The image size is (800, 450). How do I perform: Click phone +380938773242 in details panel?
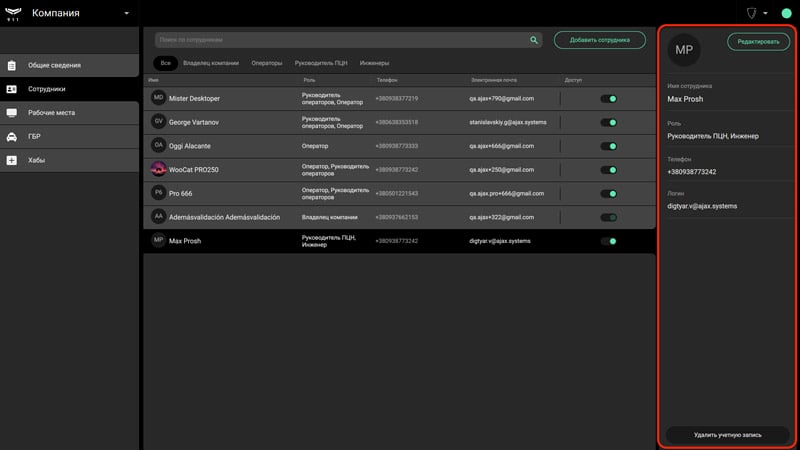coord(692,172)
